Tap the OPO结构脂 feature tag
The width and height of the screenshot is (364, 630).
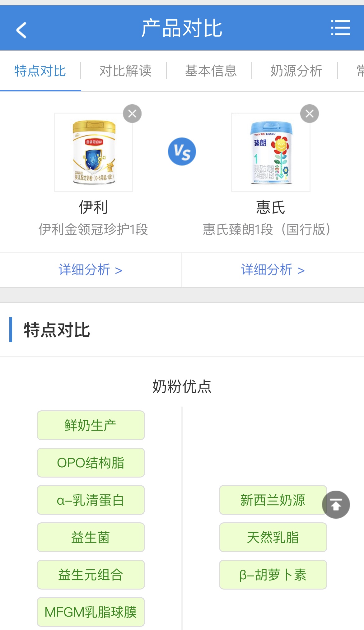tap(91, 463)
